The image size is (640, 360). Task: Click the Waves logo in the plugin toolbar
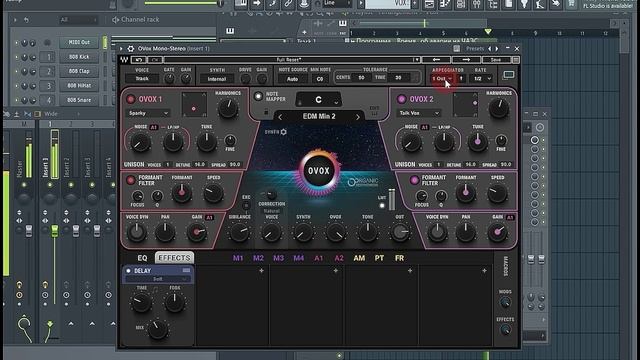point(124,60)
